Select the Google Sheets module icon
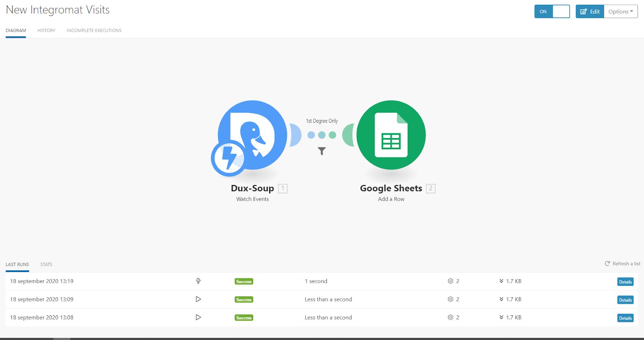 (391, 135)
